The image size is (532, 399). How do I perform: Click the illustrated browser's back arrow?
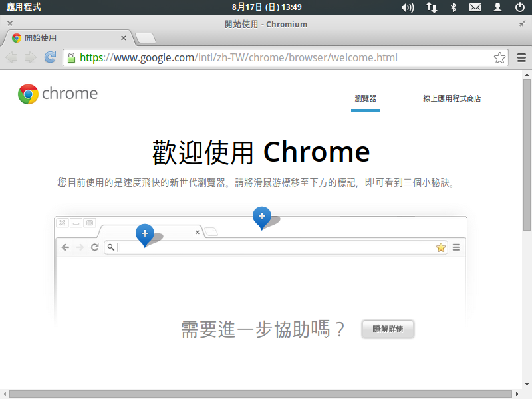[x=65, y=247]
